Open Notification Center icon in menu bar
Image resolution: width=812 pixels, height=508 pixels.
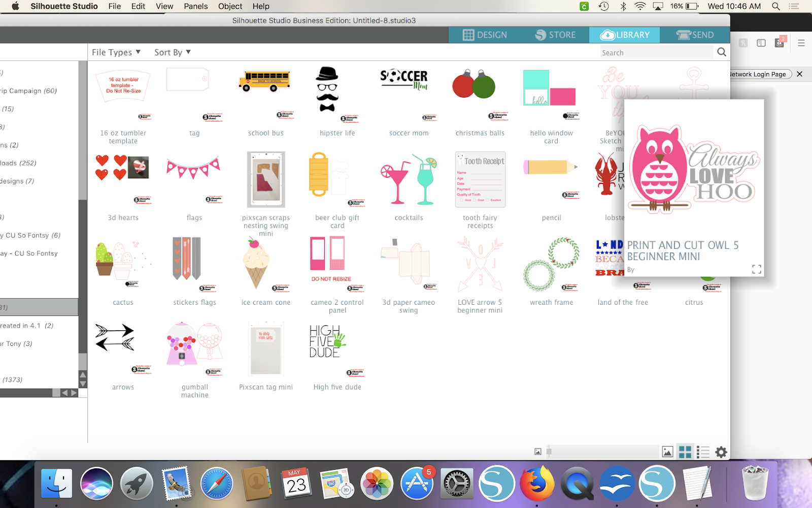794,6
